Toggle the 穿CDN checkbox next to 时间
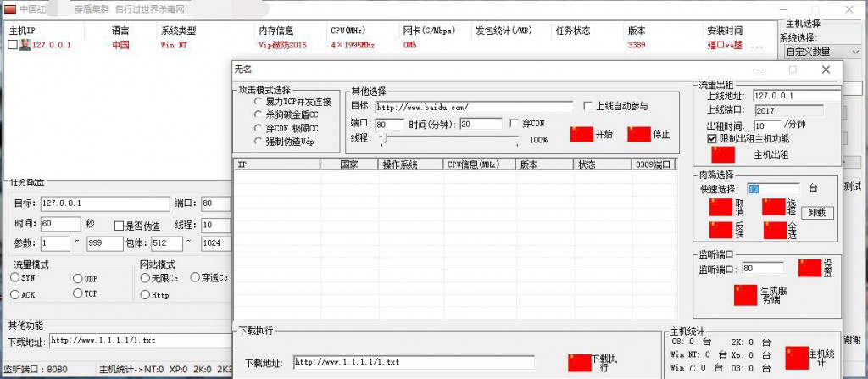 point(514,124)
